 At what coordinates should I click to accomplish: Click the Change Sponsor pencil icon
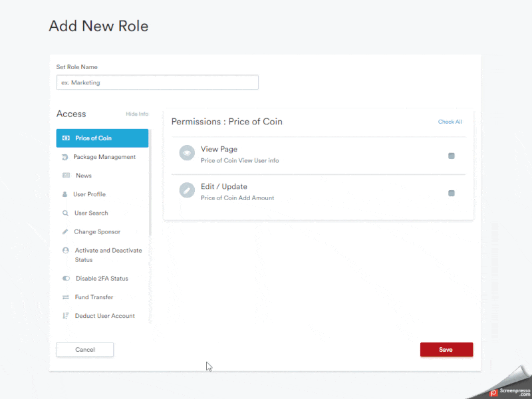[x=65, y=231]
